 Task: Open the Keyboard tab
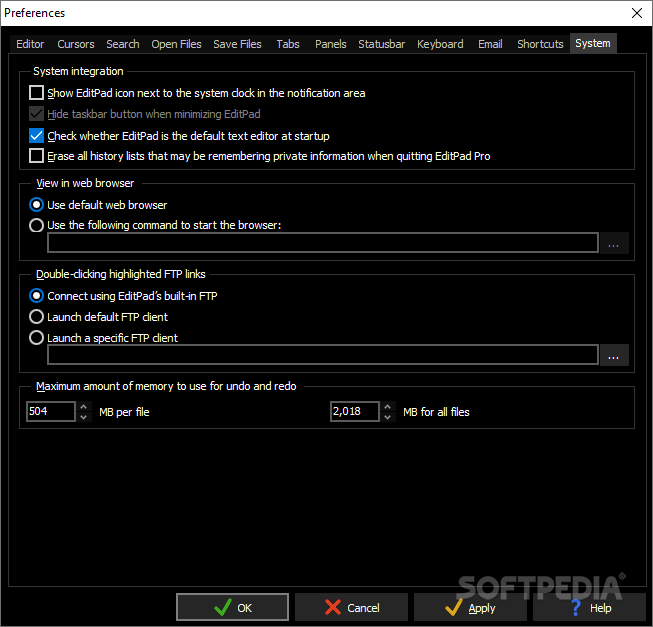(440, 44)
